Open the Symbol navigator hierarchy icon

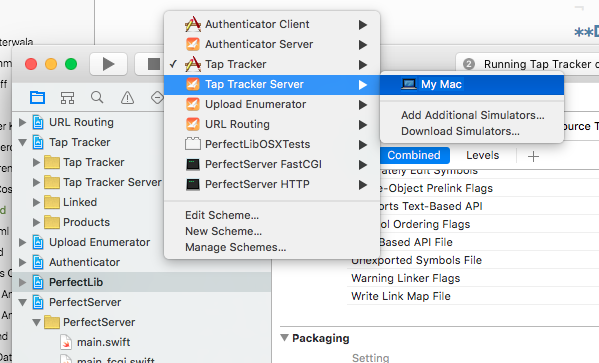(67, 98)
